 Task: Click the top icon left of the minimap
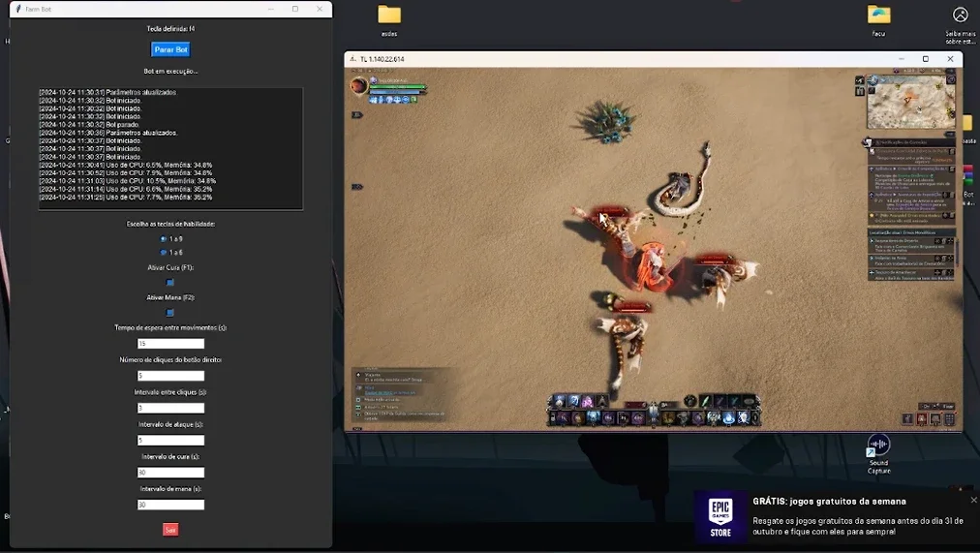click(860, 80)
